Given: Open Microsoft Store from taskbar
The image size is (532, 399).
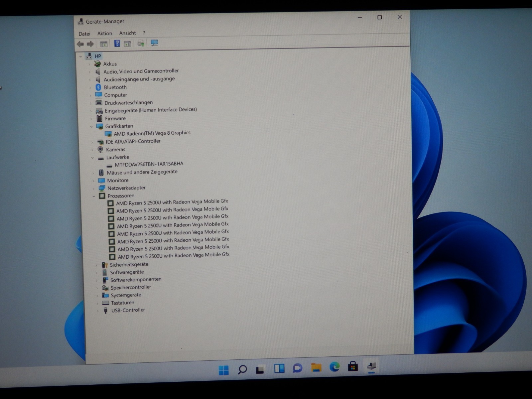Looking at the screenshot, I should click(353, 367).
